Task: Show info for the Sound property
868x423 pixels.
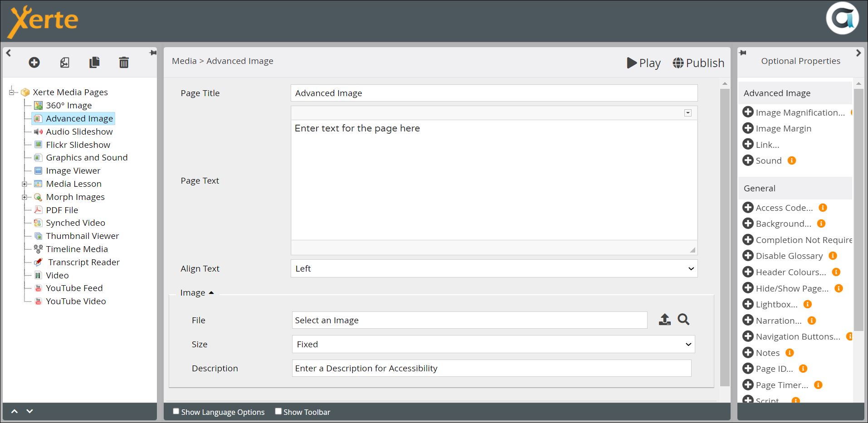Action: click(x=792, y=160)
